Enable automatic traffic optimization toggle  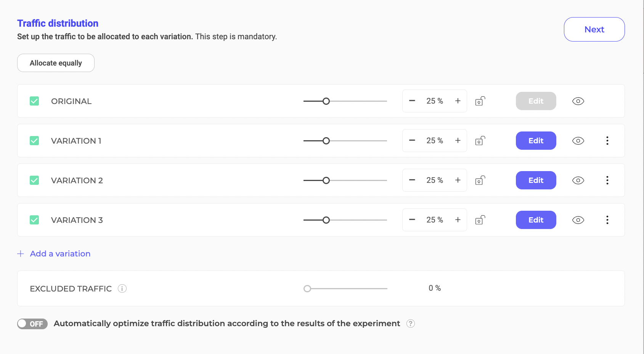32,324
